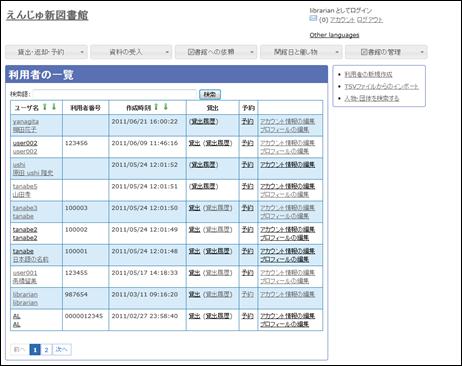Image resolution: width=462 pixels, height=366 pixels.
Task: Open 貸出履歴 for user001
Action: point(218,273)
